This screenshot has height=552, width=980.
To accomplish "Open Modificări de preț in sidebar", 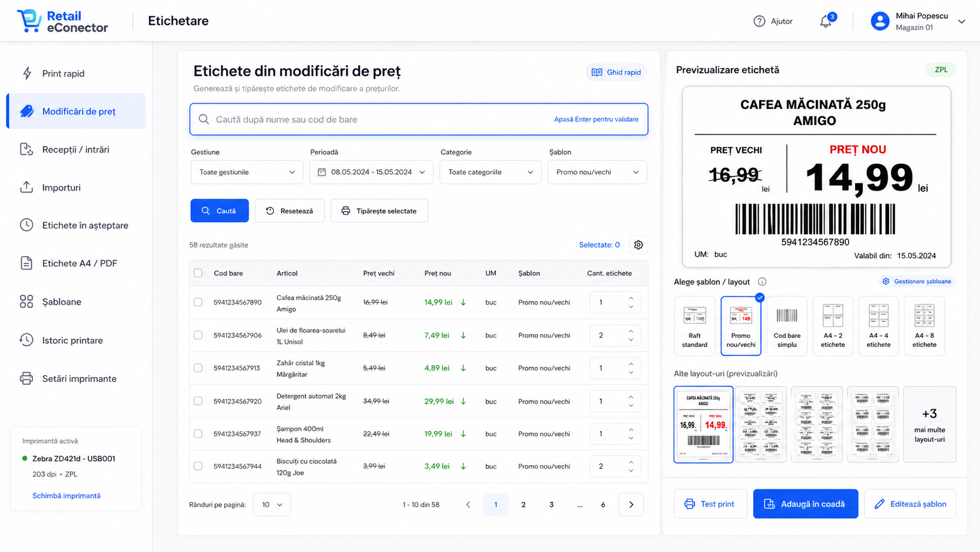I will 76,111.
